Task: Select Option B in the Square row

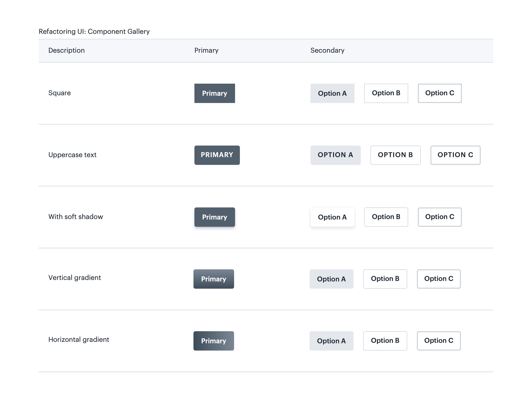Action: point(386,93)
